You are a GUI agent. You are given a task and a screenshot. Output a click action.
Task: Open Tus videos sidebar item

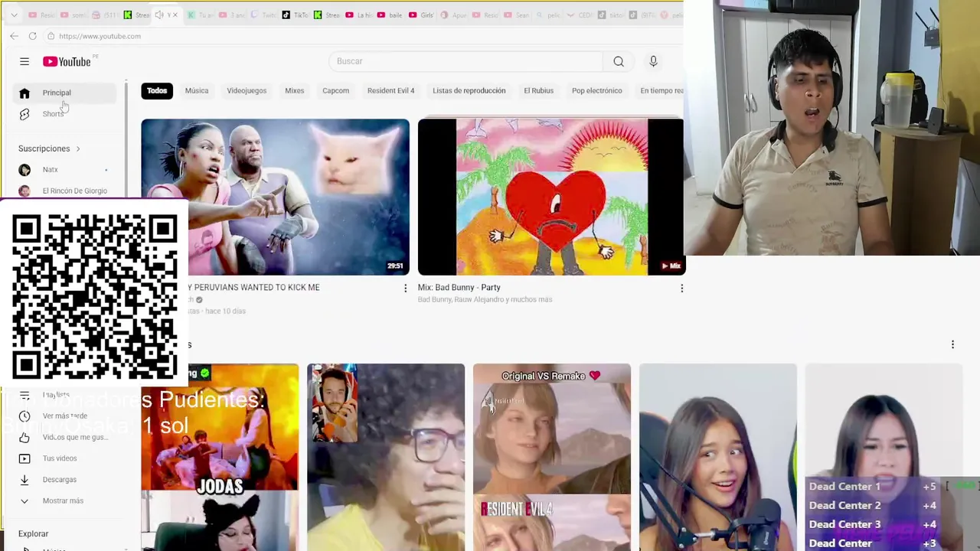(65, 458)
